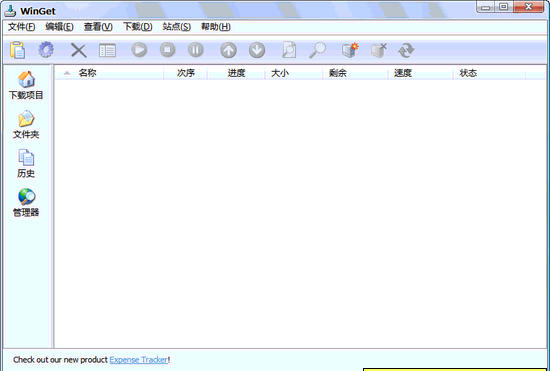Open the 历史 sidebar section

26,163
